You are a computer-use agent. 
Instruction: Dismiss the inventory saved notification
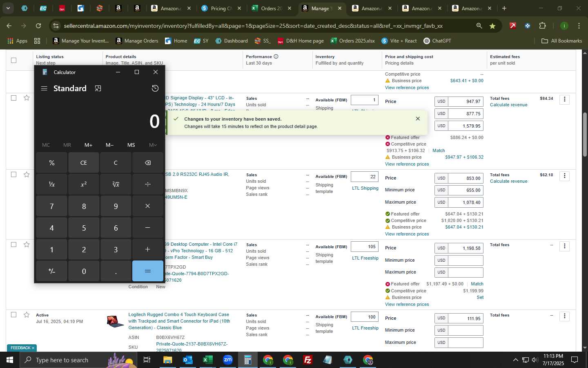(418, 119)
